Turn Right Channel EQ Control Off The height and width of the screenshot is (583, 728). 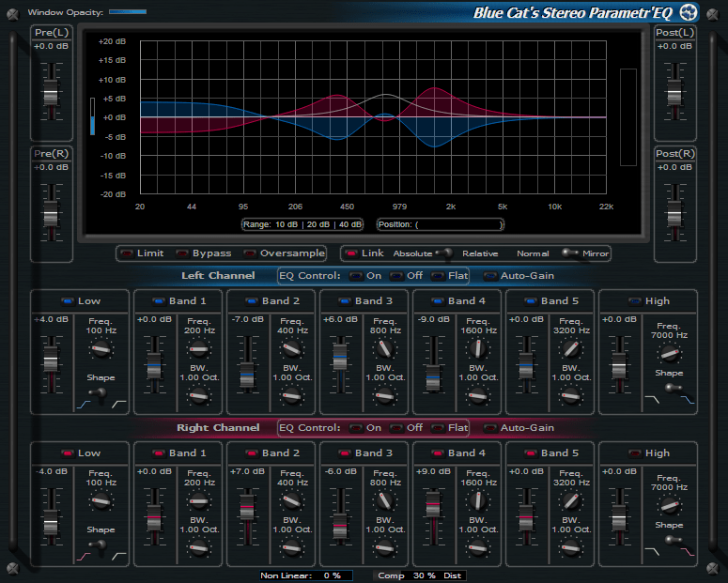tap(396, 428)
